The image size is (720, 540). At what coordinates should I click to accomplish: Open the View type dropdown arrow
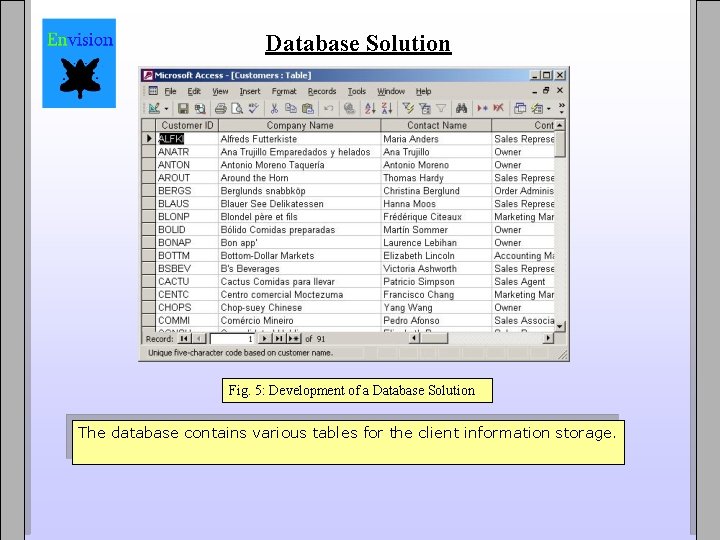click(x=166, y=109)
